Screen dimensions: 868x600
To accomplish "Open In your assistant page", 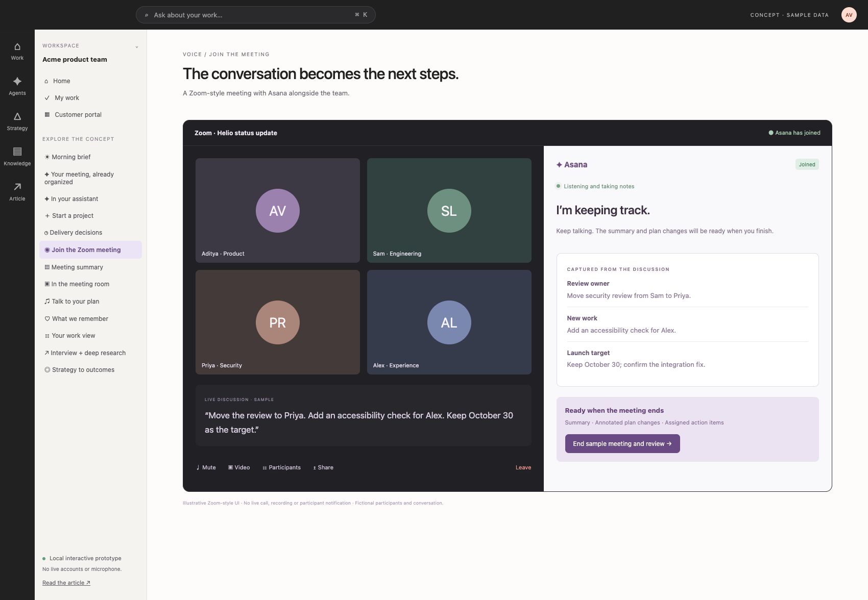I will pos(90,199).
